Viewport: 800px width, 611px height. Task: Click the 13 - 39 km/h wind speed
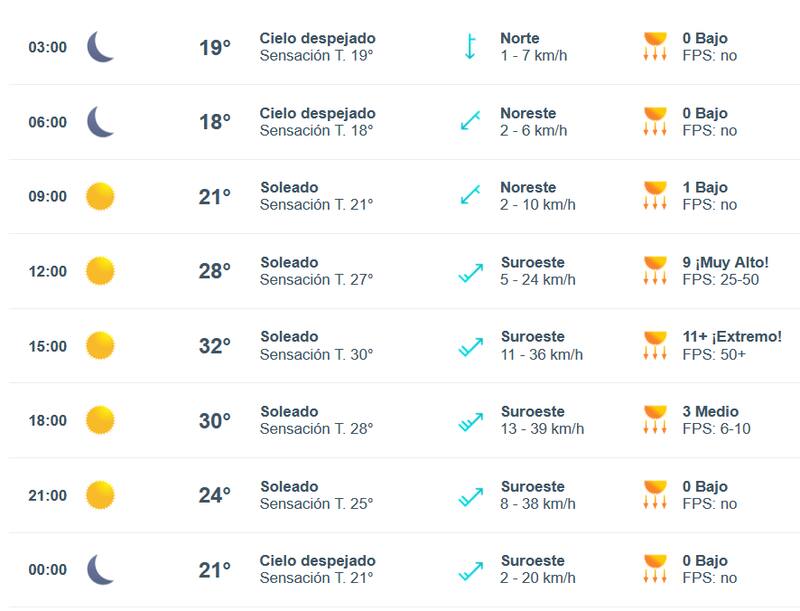[542, 429]
